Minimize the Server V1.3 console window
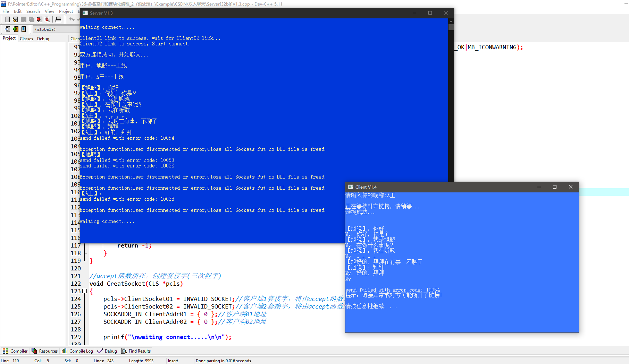The width and height of the screenshot is (629, 364). point(414,13)
